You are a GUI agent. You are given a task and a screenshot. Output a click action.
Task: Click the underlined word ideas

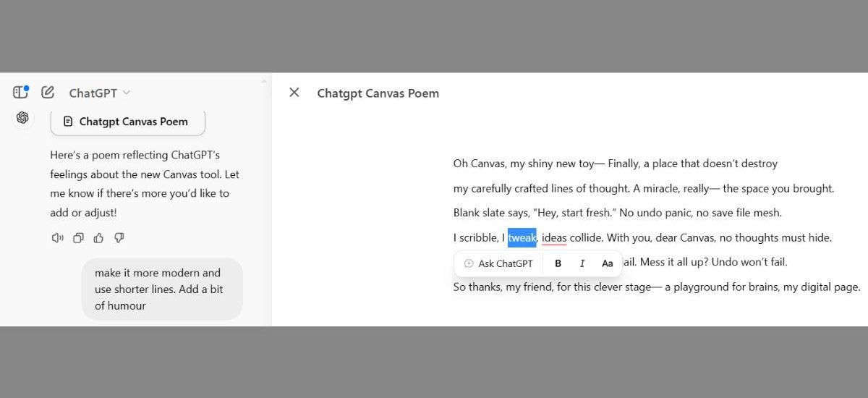(x=554, y=237)
